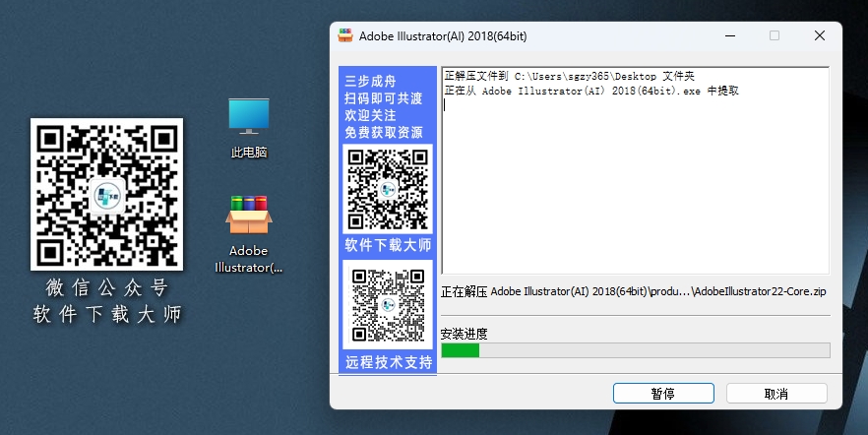
Task: Click the 远程技术支持 QR code in installer sidebar
Action: 388,305
